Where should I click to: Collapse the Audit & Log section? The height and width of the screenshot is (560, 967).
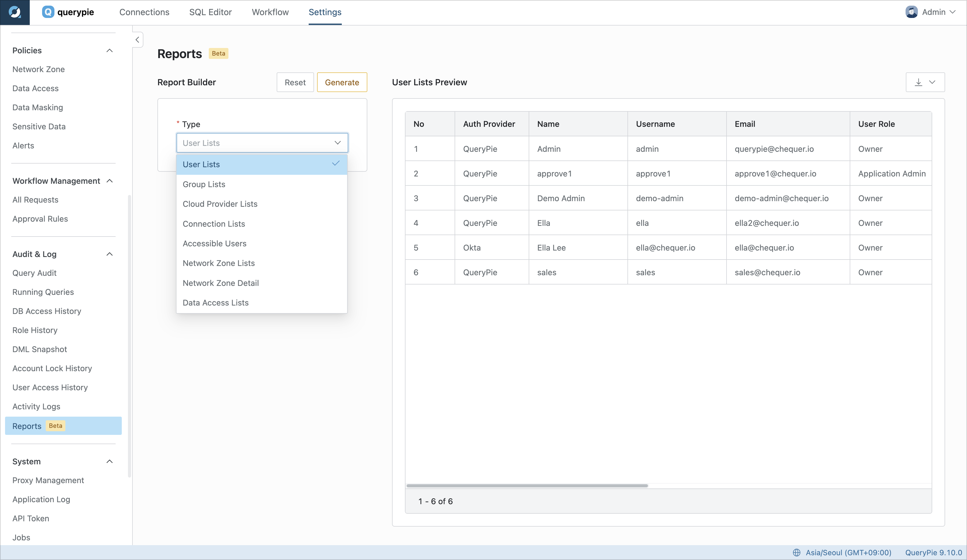[109, 254]
